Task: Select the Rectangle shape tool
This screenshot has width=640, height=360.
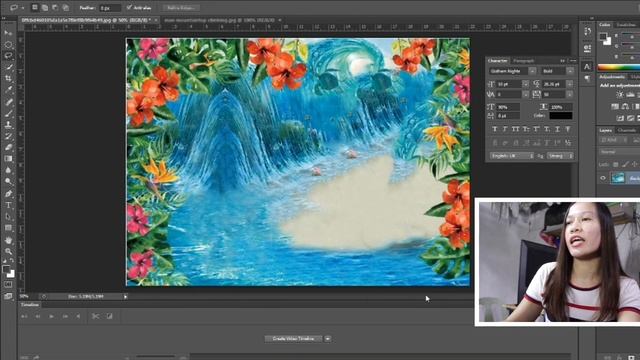Action: tap(8, 228)
